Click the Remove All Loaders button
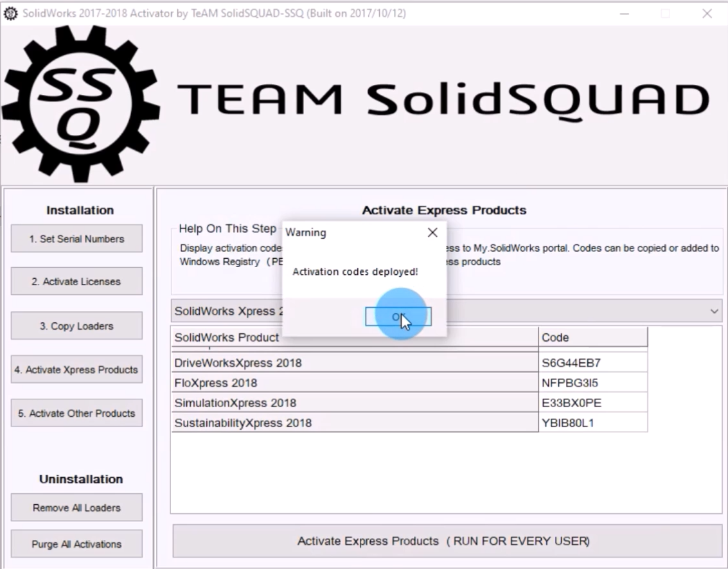 point(76,508)
